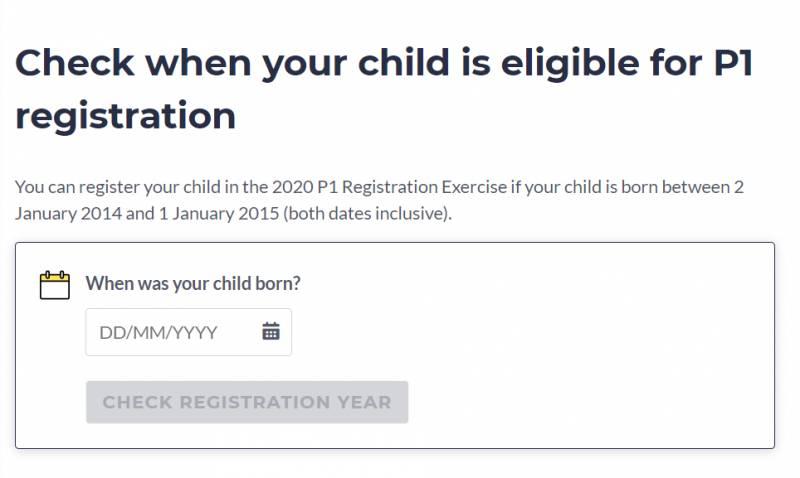The height and width of the screenshot is (478, 800).
Task: Open the date picker calendar icon
Action: point(270,332)
